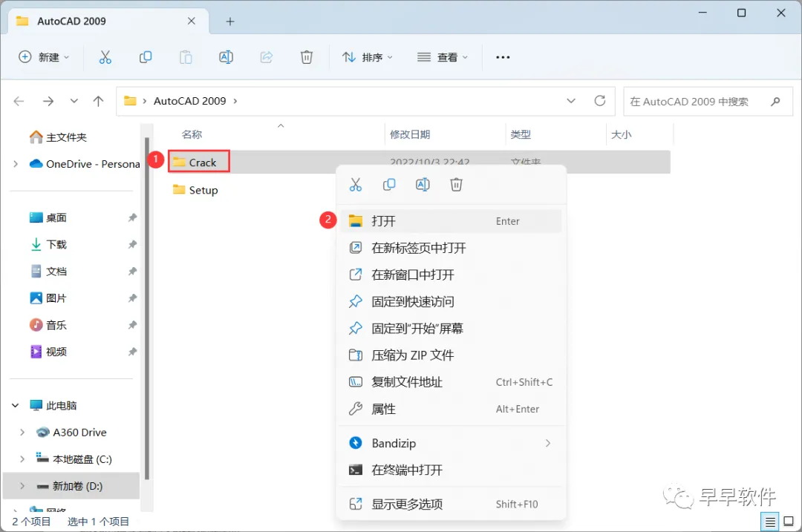Go up one folder level
The height and width of the screenshot is (532, 802).
point(98,101)
